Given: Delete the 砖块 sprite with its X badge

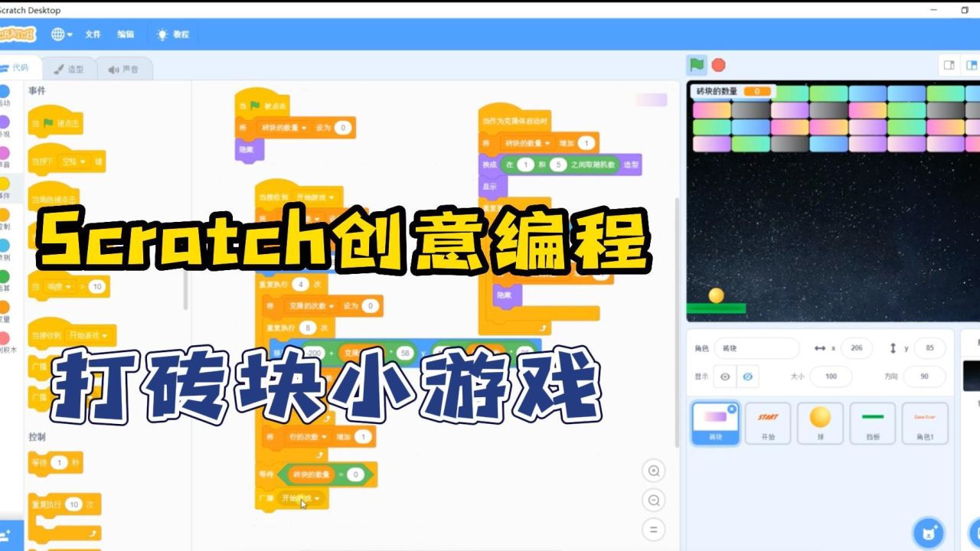Looking at the screenshot, I should pyautogui.click(x=732, y=409).
